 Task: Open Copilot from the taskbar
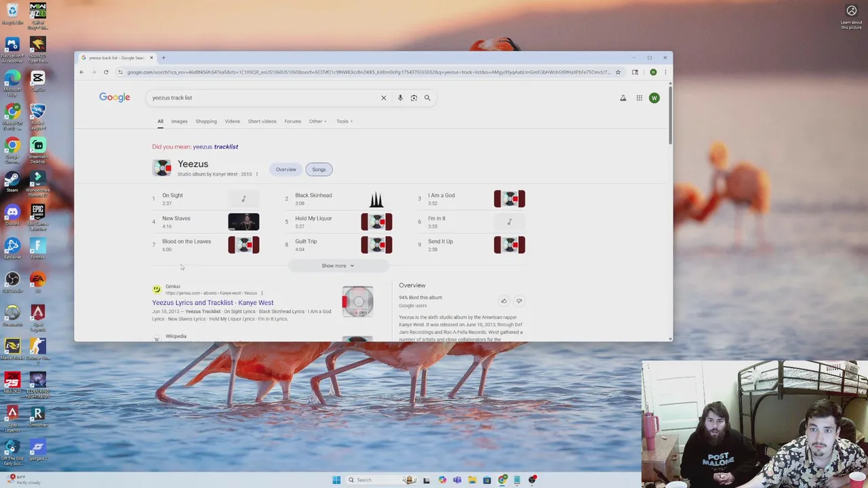pyautogui.click(x=442, y=480)
